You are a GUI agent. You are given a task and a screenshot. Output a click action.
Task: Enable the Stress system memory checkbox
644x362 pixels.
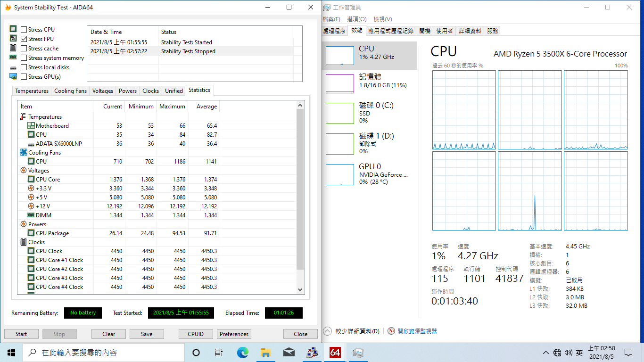click(24, 58)
